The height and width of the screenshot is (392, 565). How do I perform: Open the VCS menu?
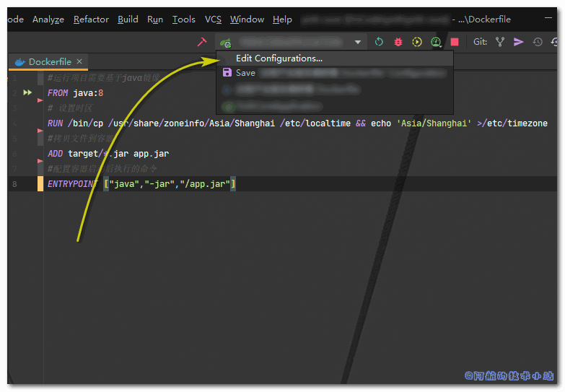pyautogui.click(x=213, y=19)
